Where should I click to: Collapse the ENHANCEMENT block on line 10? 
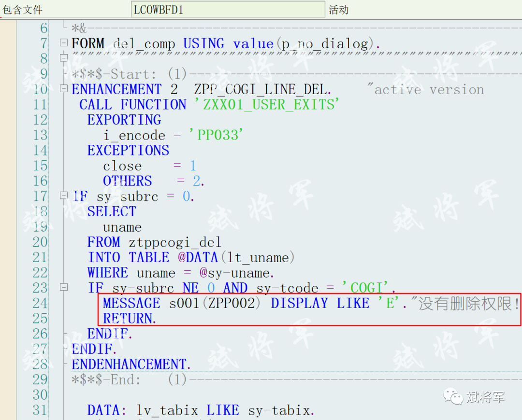[x=64, y=88]
